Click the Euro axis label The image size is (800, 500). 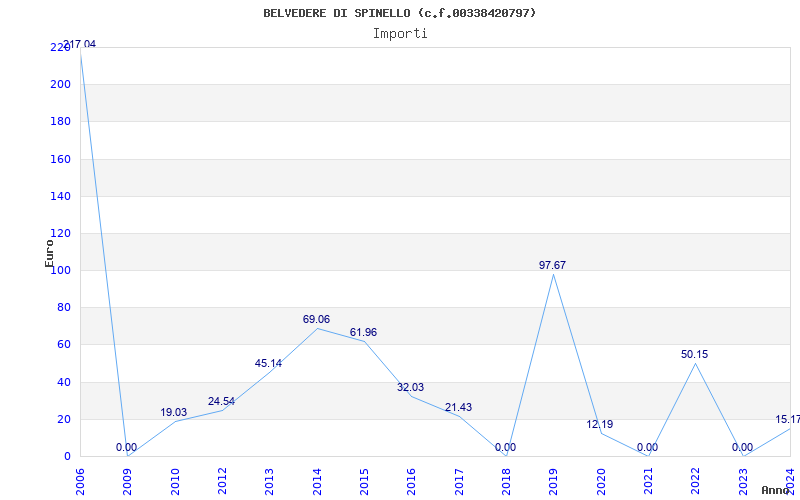49,253
